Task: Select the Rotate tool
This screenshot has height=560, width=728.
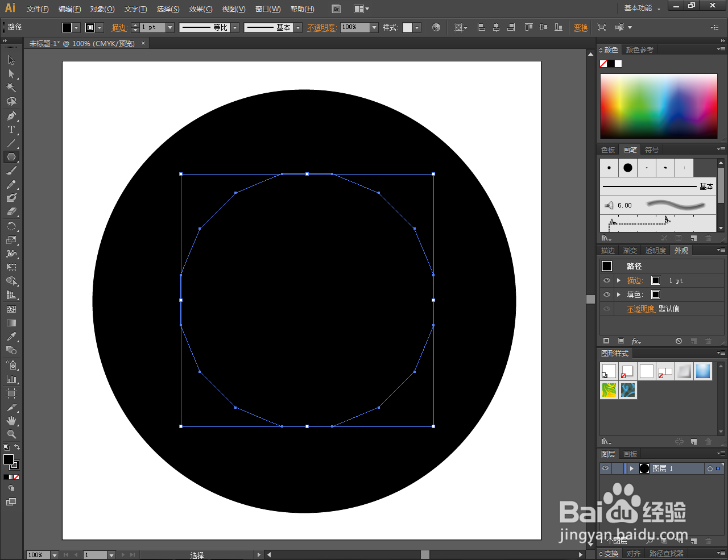Action: [x=11, y=226]
